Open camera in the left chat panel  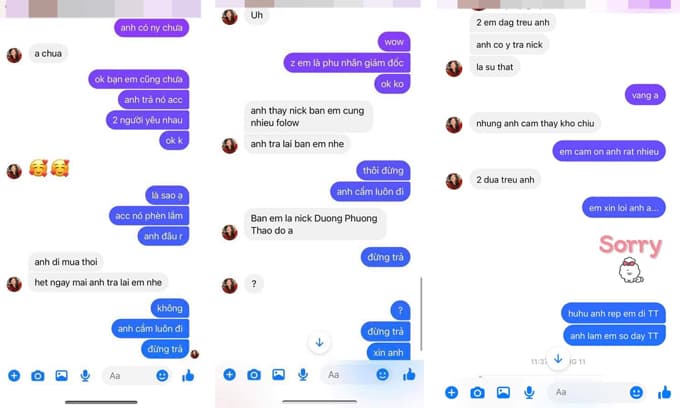tap(38, 375)
